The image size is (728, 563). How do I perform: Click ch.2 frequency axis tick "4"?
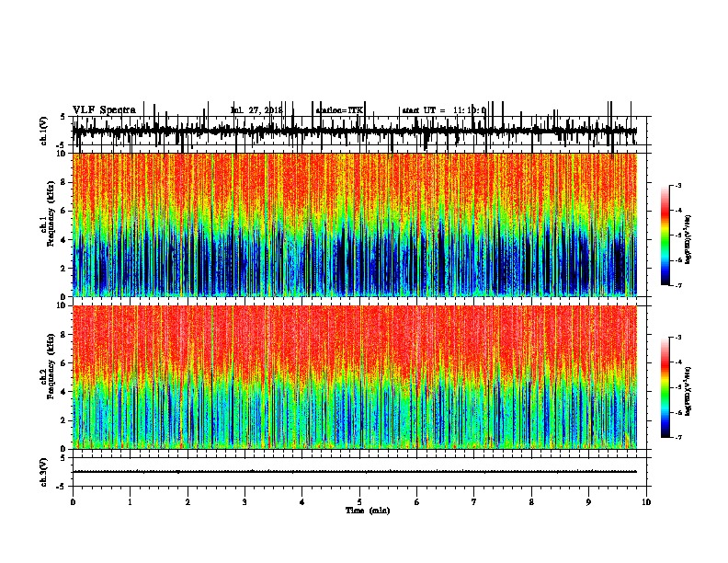click(x=64, y=392)
